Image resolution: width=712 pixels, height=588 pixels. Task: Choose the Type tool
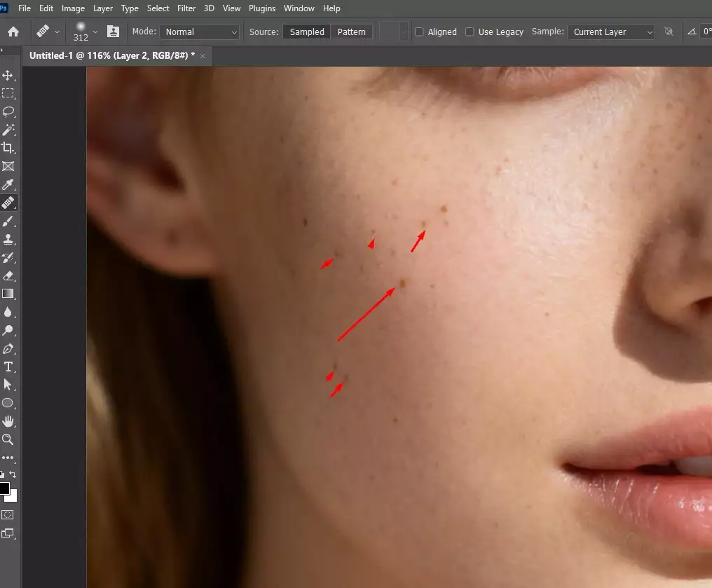tap(9, 367)
